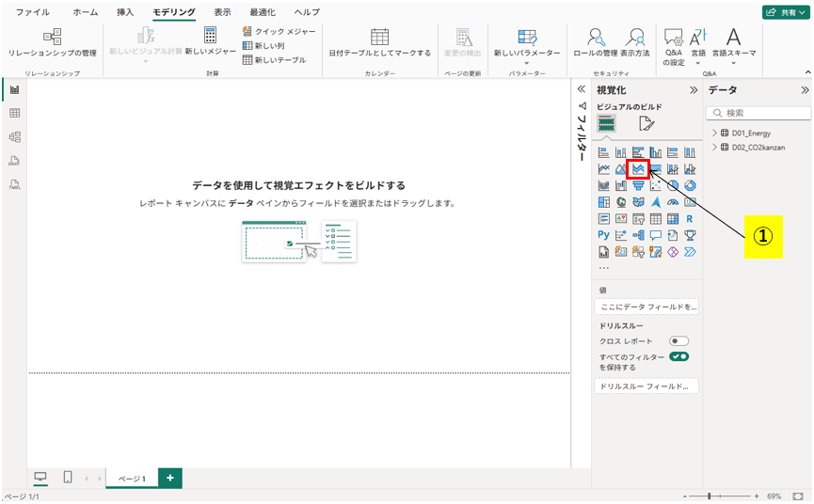Image resolution: width=814 pixels, height=504 pixels.
Task: Select the scatter chart visual
Action: [656, 185]
